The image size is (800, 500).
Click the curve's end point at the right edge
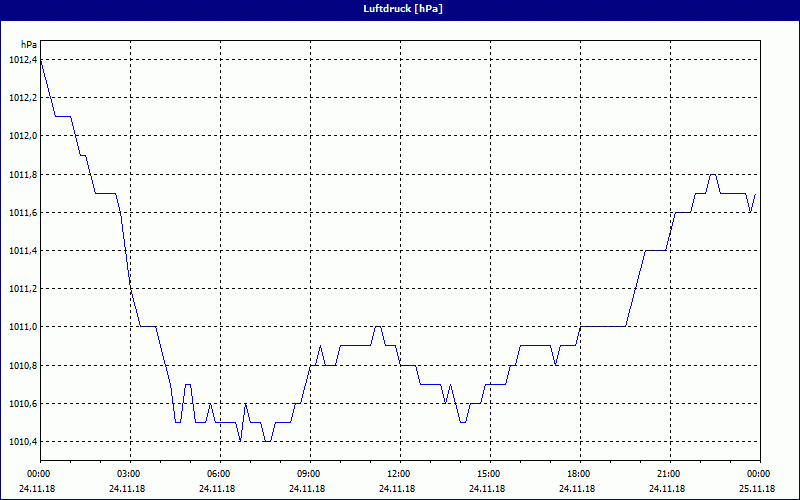coord(755,194)
